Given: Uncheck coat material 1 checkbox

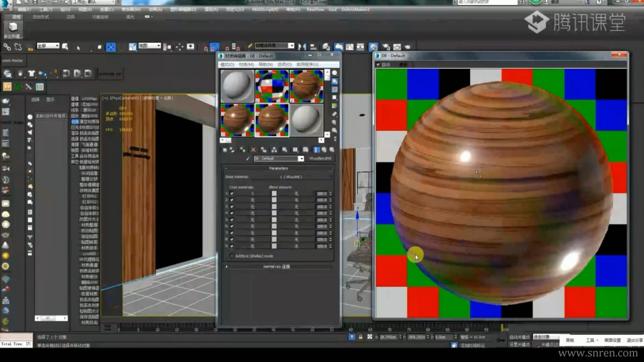Looking at the screenshot, I should (233, 193).
